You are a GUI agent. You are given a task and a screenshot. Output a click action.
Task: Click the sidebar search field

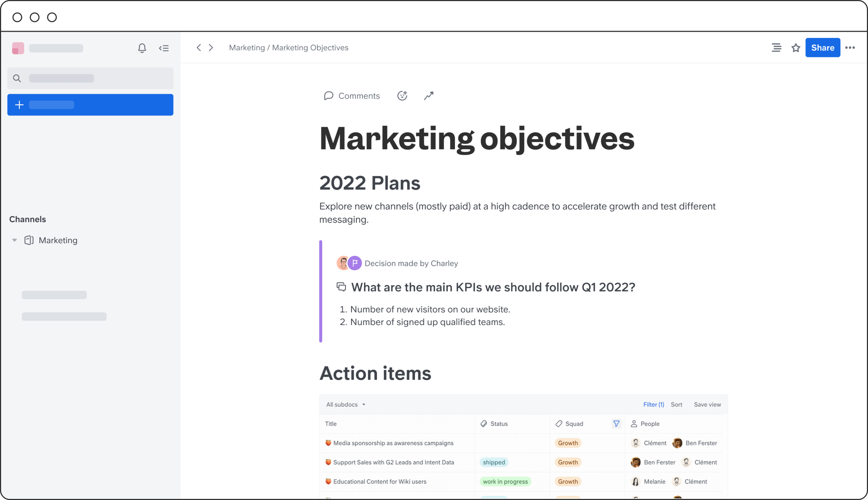[90, 78]
